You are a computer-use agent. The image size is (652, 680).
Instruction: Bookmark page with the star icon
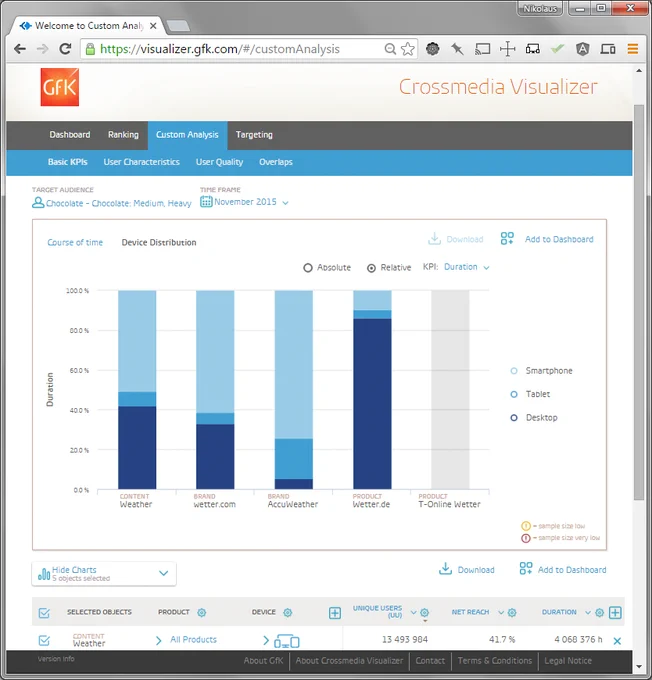point(408,49)
